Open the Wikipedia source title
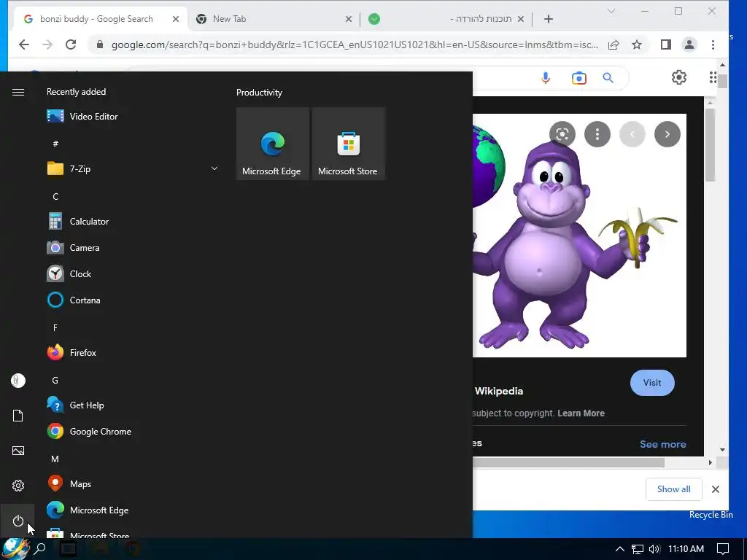Viewport: 747px width, 560px height. tap(499, 391)
